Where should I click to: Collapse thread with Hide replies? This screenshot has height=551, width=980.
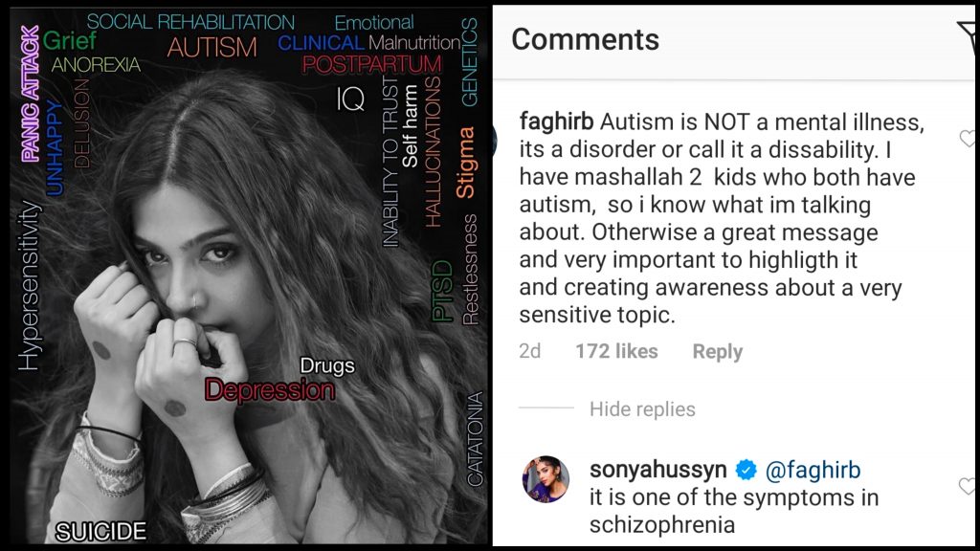click(x=642, y=409)
